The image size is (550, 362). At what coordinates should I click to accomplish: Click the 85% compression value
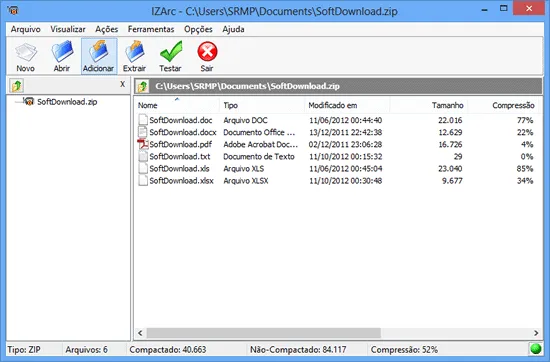[x=525, y=169]
